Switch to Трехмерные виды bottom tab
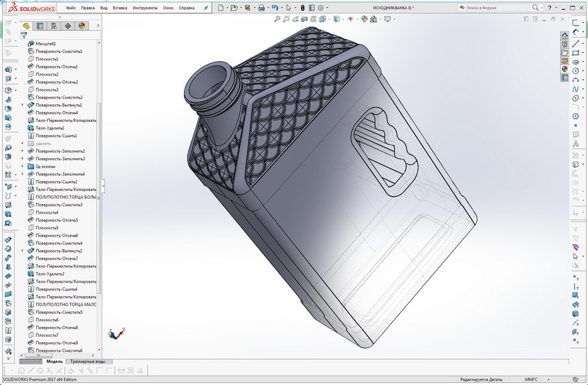This screenshot has height=385, width=588. tap(87, 361)
